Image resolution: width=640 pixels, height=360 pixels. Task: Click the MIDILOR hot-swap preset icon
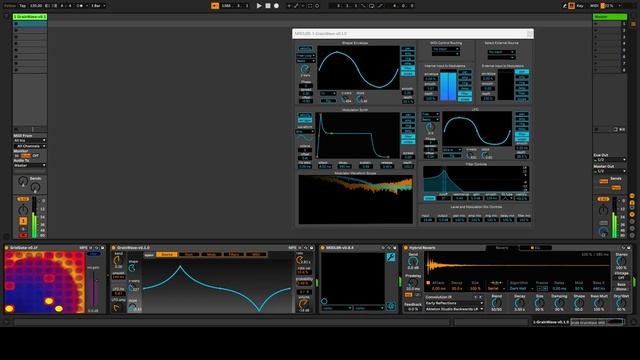389,248
